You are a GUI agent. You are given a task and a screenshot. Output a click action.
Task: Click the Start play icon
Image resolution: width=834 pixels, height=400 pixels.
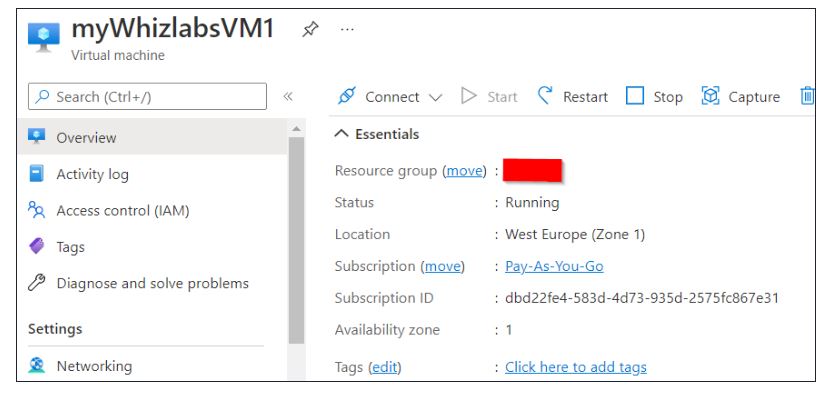[x=469, y=96]
